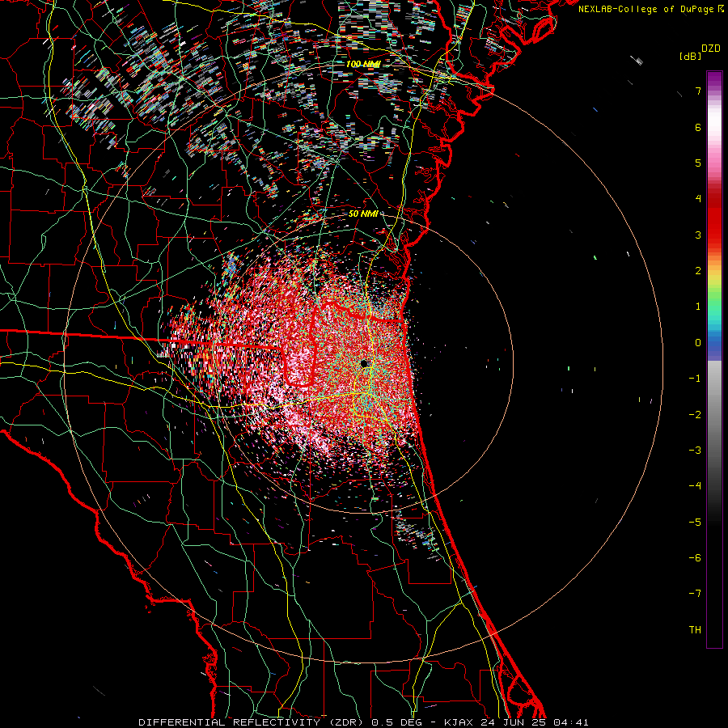Select the 5 dB scale label
728x728 pixels.
coord(698,163)
